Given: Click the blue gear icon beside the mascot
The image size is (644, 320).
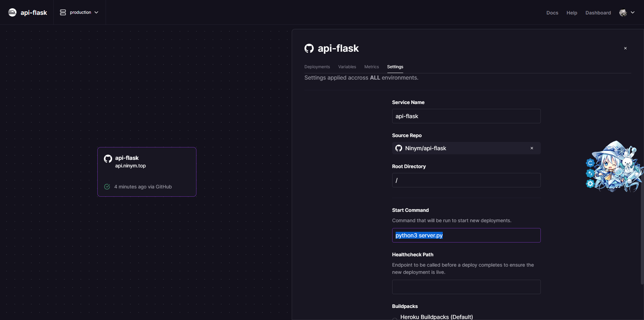Looking at the screenshot, I should pyautogui.click(x=590, y=184).
